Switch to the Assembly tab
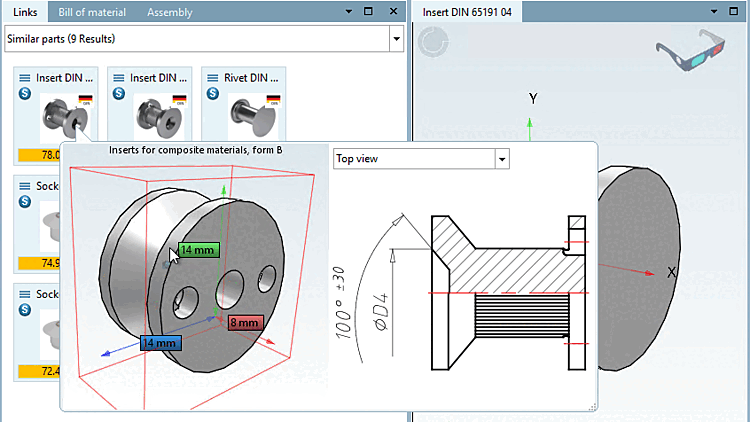 [170, 12]
